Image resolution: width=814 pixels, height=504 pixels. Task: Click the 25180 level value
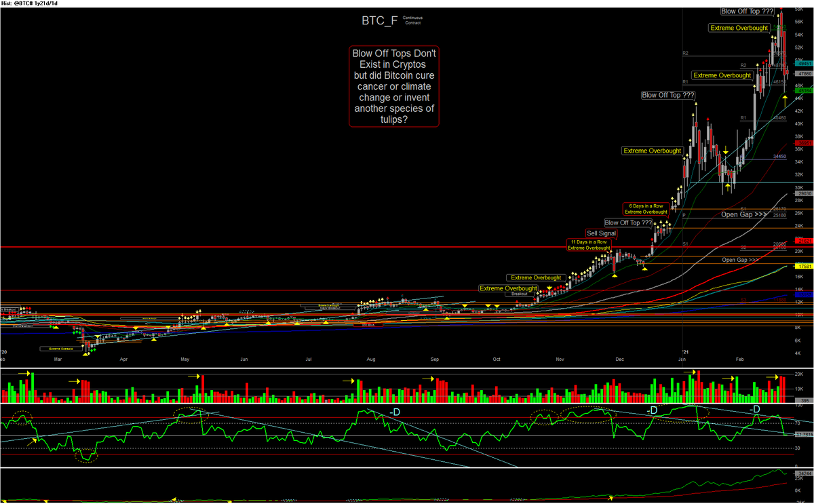pos(779,215)
